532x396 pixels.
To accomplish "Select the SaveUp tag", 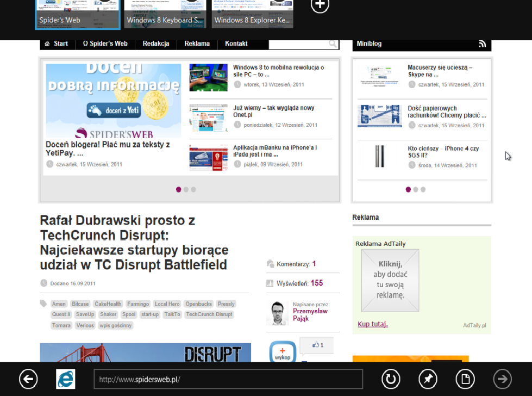I will click(85, 314).
